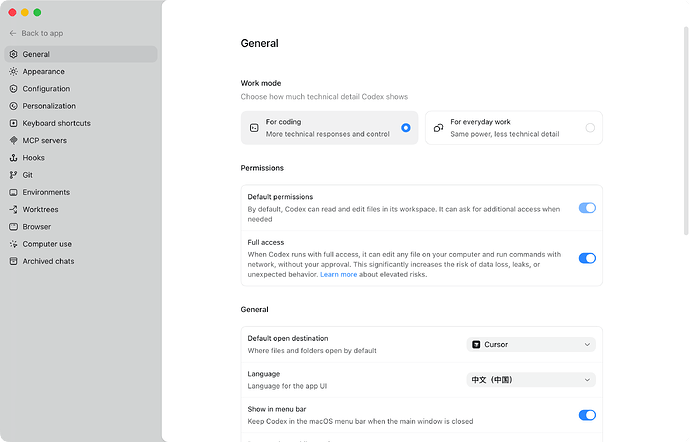Click the vertical scrollbar thumb
The width and height of the screenshot is (690, 442).
click(x=686, y=131)
